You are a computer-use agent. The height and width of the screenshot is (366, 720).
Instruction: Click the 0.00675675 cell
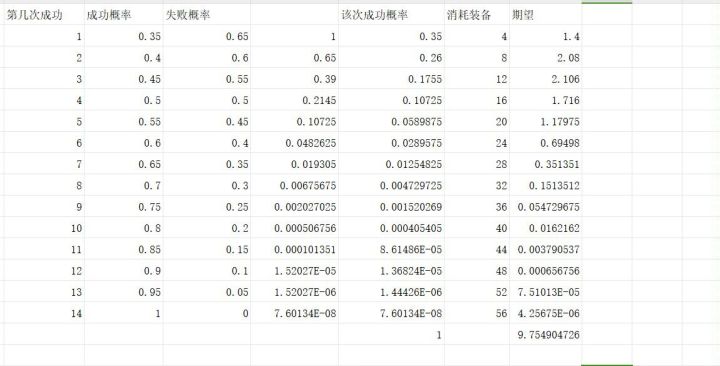[294, 186]
